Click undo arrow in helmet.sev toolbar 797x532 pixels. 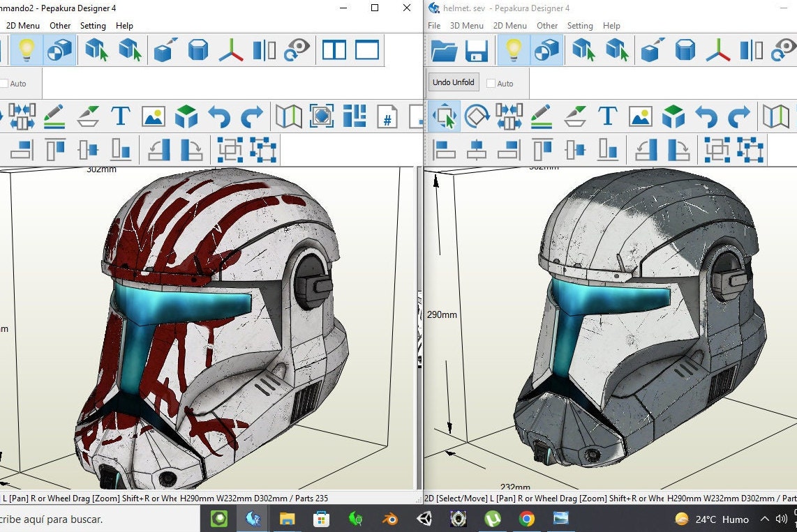[706, 116]
